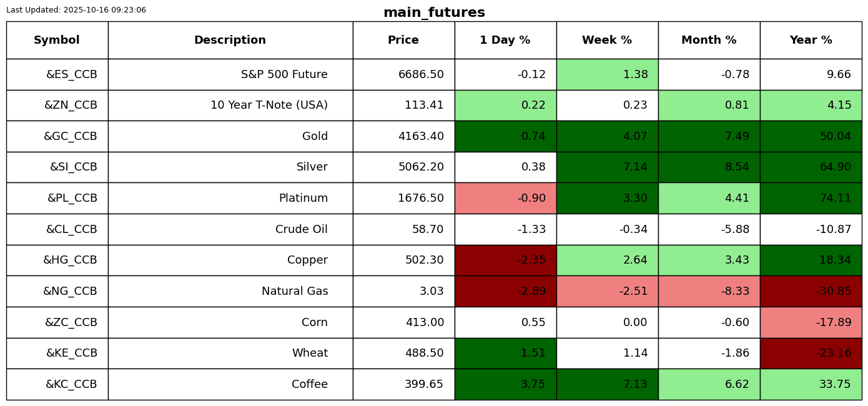Select the Month % column header
This screenshot has height=406, width=868.
click(x=709, y=41)
